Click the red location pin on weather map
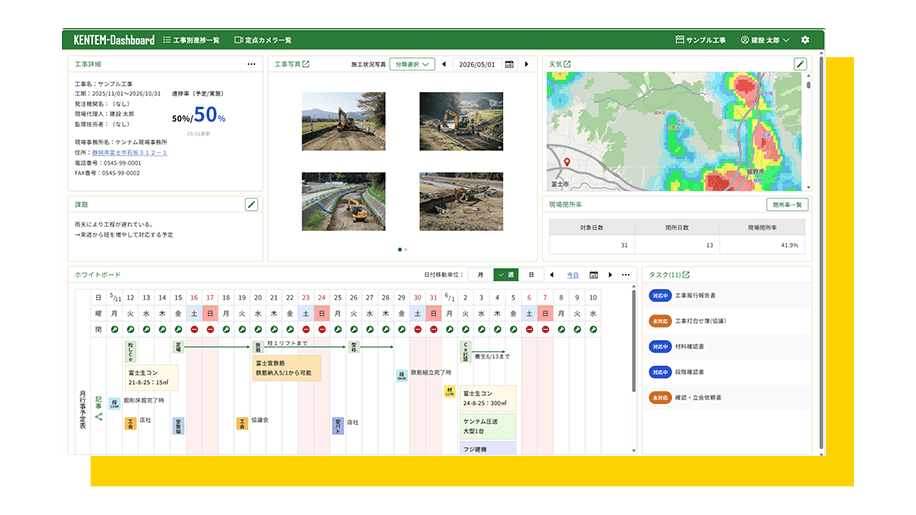 pyautogui.click(x=567, y=162)
